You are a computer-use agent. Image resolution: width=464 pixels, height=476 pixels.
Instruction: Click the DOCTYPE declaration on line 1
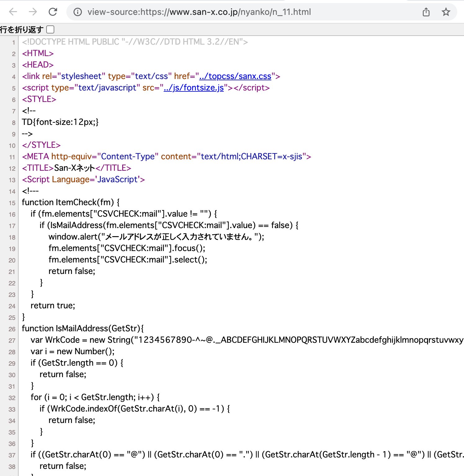[x=135, y=42]
